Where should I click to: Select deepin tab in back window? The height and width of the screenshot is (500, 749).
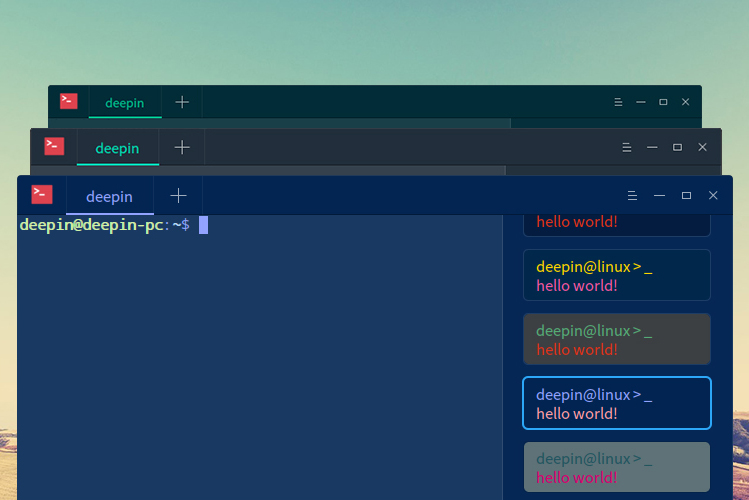(125, 103)
